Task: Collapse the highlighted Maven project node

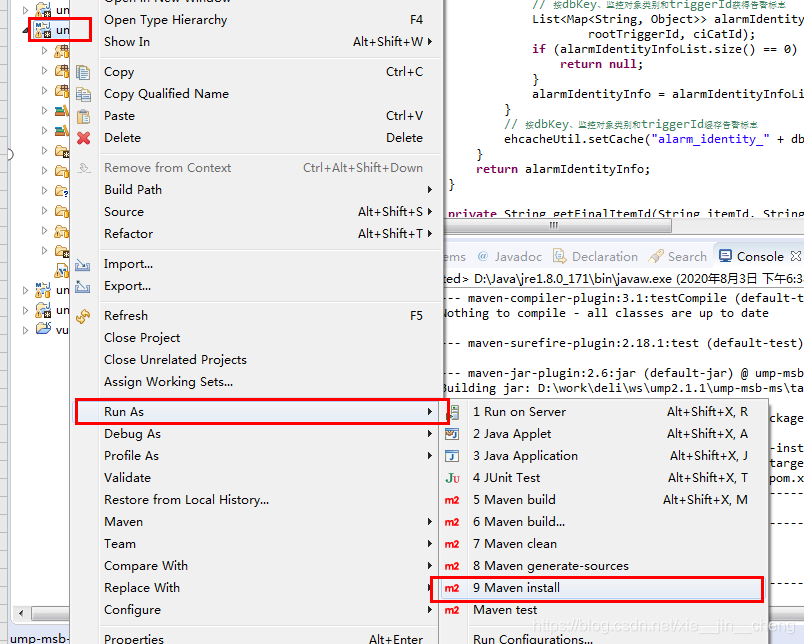Action: tap(26, 31)
